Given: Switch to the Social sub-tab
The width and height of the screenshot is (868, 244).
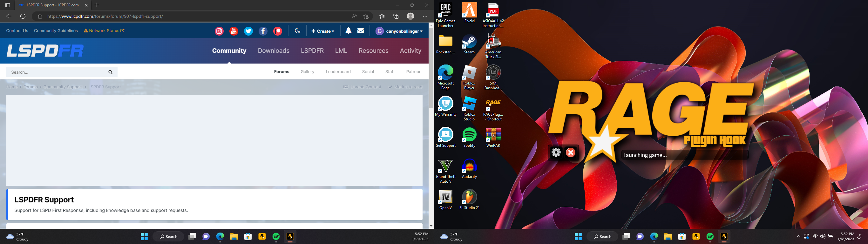Looking at the screenshot, I should click(368, 72).
